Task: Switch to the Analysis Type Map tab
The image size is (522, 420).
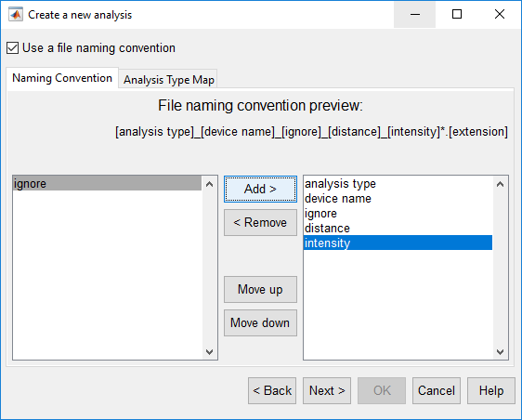Action: pyautogui.click(x=168, y=80)
